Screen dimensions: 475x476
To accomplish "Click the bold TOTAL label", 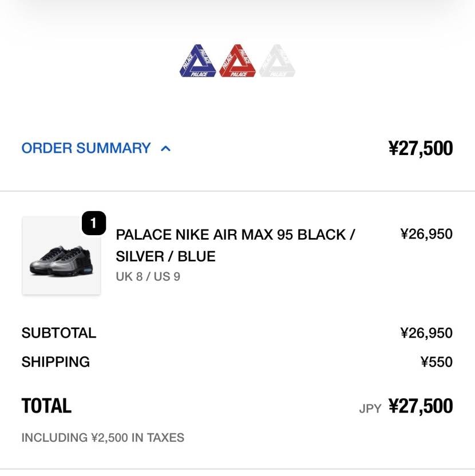I will 46,406.
